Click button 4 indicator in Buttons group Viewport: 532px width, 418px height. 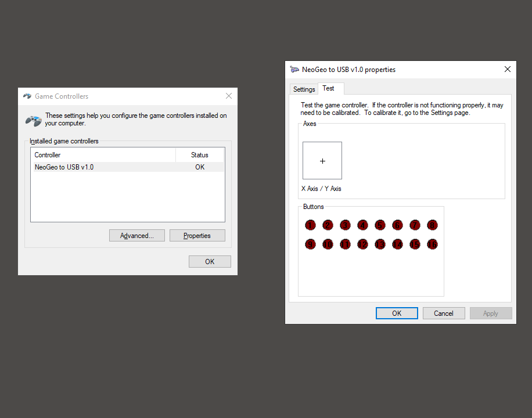pos(362,225)
